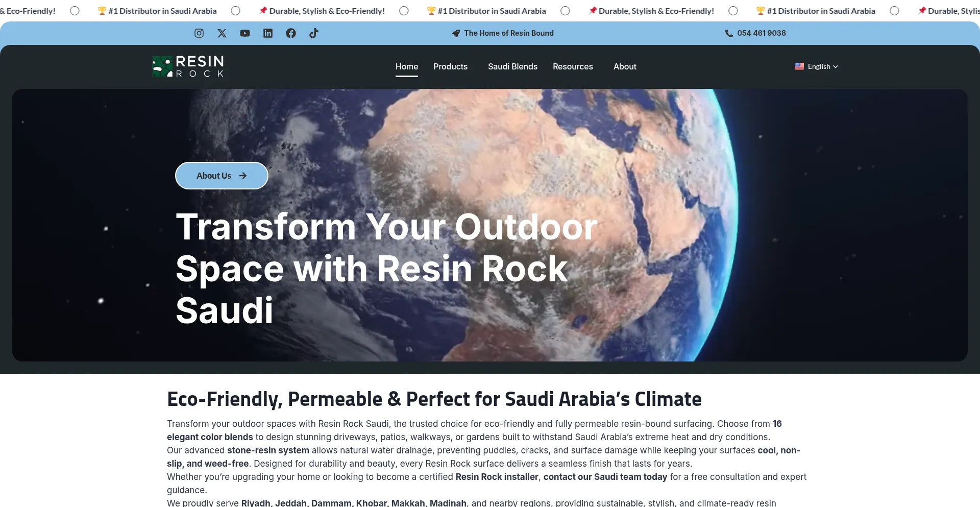The width and height of the screenshot is (980, 507).
Task: Click "contact our Saudi team today" text
Action: (x=605, y=477)
